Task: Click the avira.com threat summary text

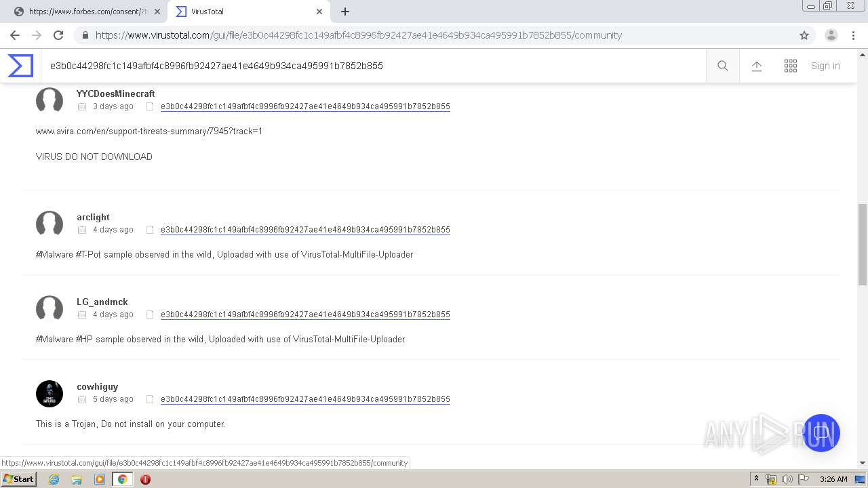Action: 149,131
